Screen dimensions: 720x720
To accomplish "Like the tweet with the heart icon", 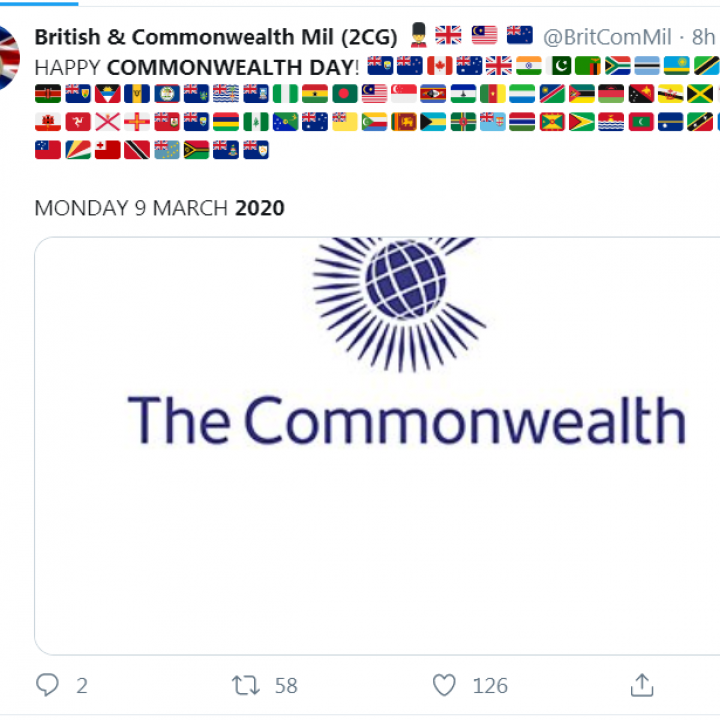I will point(444,685).
